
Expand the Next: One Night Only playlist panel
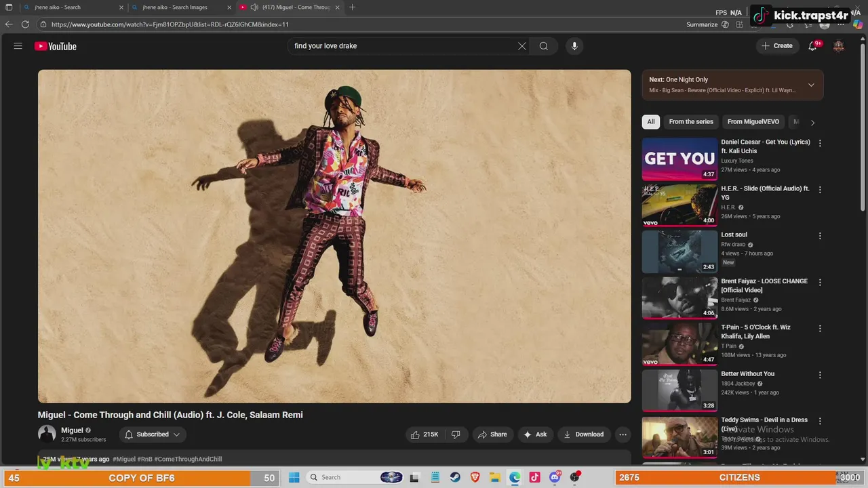point(811,85)
